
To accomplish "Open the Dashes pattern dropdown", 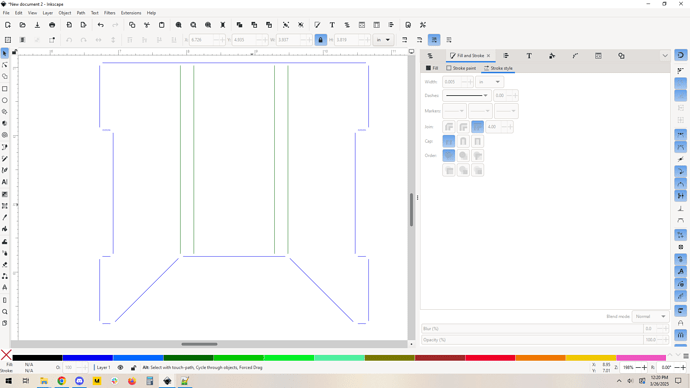I will pyautogui.click(x=466, y=95).
